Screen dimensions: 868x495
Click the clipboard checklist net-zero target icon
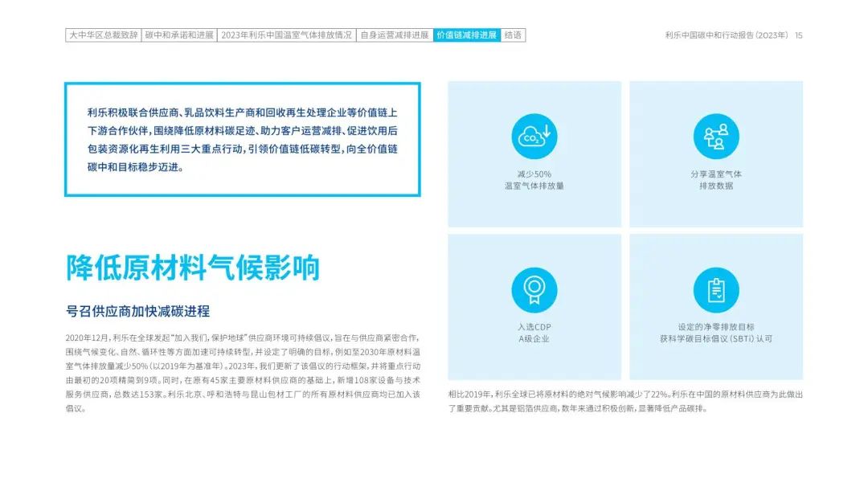pos(715,289)
